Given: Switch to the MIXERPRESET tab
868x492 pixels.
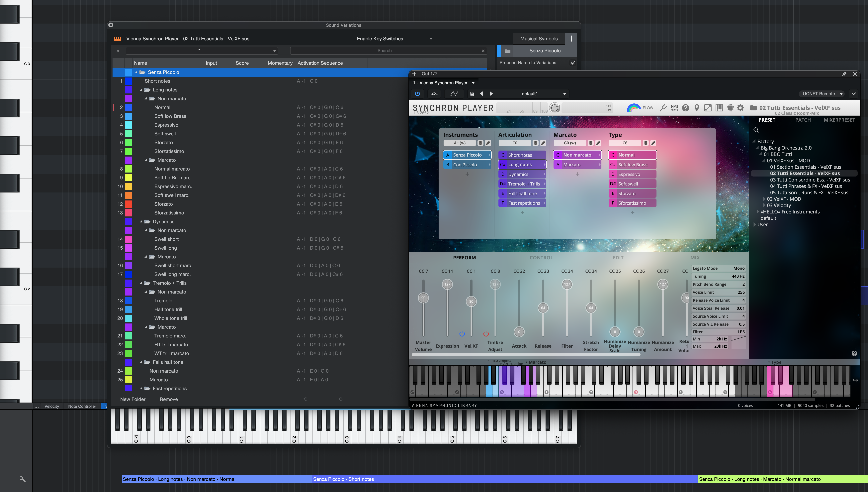Looking at the screenshot, I should click(839, 120).
